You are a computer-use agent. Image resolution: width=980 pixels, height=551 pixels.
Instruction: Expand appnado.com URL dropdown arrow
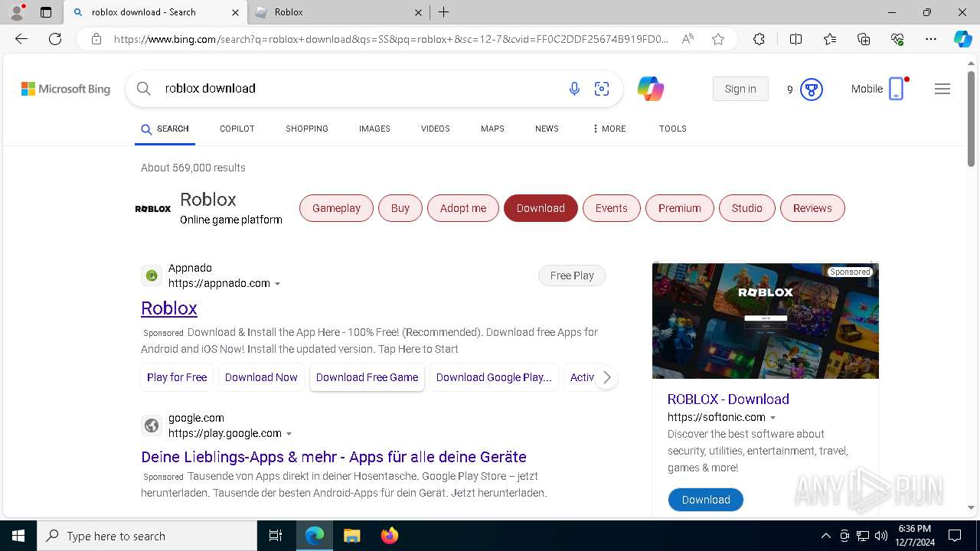pyautogui.click(x=277, y=284)
